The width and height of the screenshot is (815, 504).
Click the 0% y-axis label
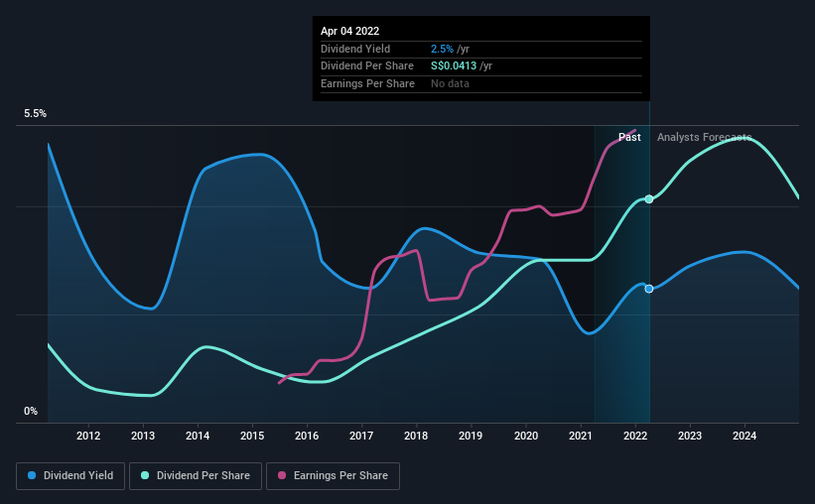click(31, 411)
